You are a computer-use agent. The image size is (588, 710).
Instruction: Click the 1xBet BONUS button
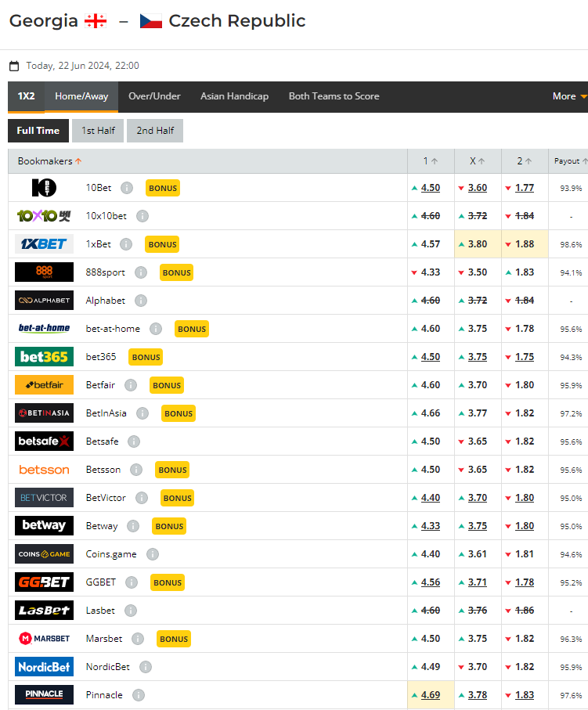click(x=162, y=244)
